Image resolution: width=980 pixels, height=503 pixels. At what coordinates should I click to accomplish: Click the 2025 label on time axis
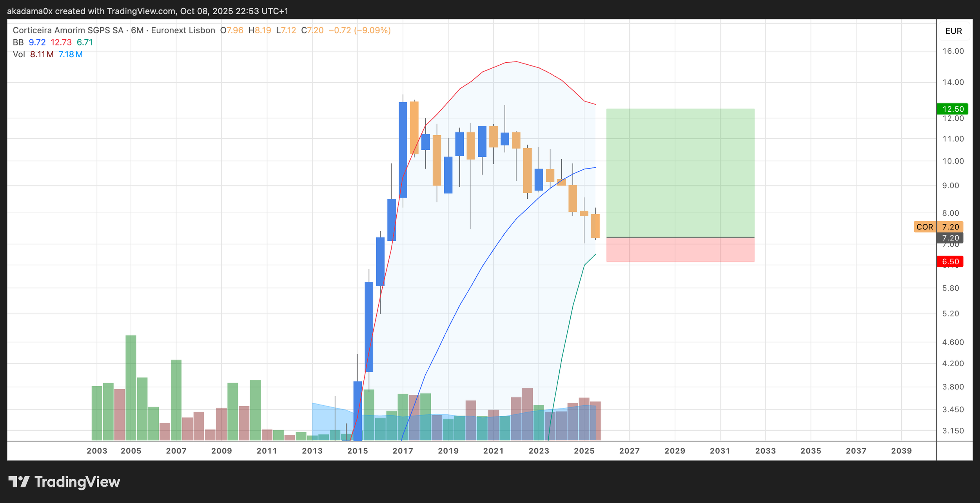click(584, 451)
